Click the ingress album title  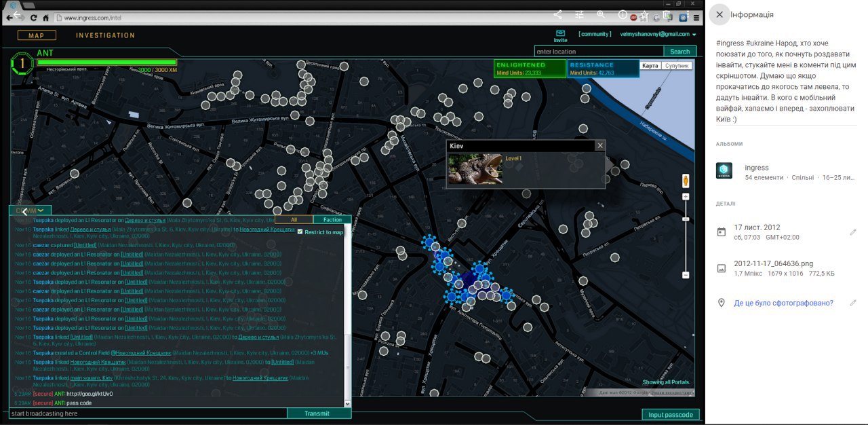pos(757,168)
